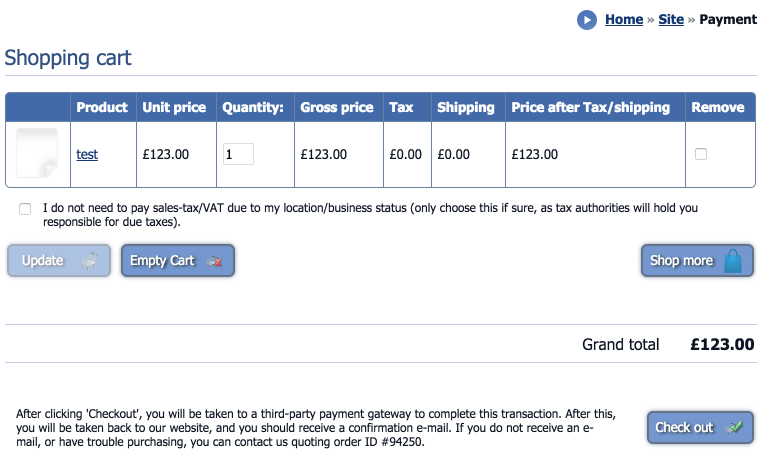Click the blue play arrow breadcrumb icon

click(587, 20)
